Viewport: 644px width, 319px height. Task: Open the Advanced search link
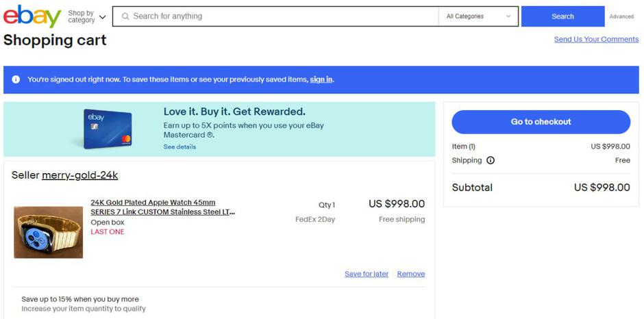(621, 16)
